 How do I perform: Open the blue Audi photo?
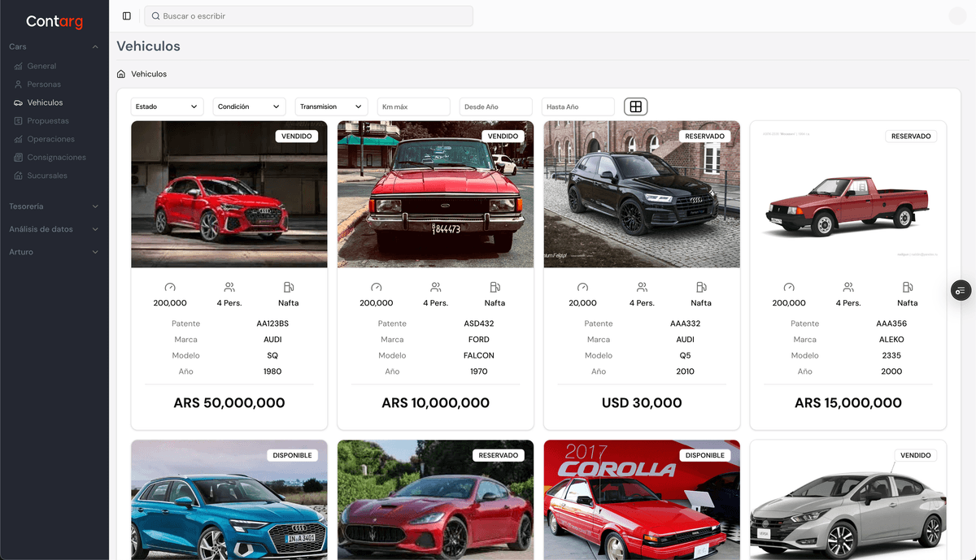pyautogui.click(x=229, y=500)
